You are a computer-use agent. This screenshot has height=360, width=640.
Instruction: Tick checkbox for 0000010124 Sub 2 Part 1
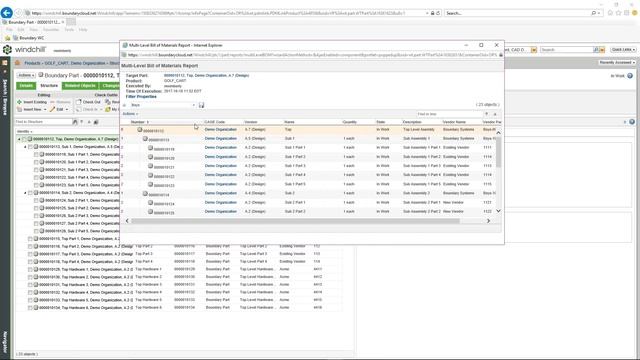pyautogui.click(x=36, y=200)
